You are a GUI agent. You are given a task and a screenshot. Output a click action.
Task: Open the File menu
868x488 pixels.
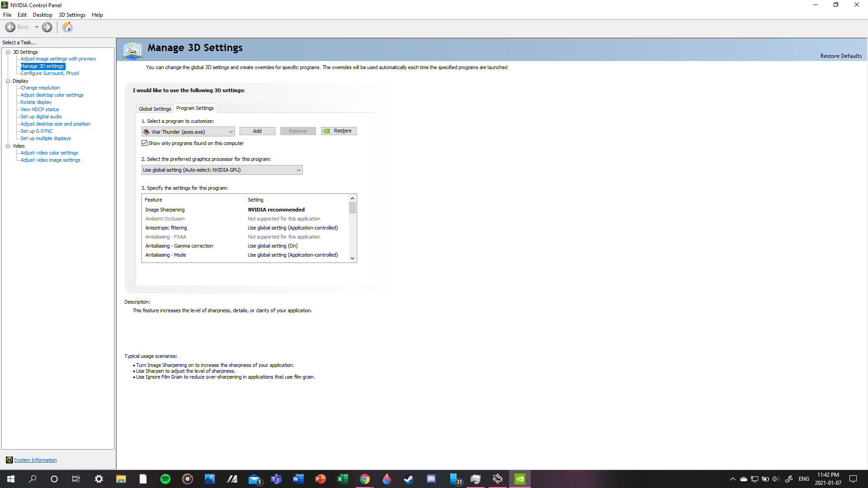click(x=7, y=15)
